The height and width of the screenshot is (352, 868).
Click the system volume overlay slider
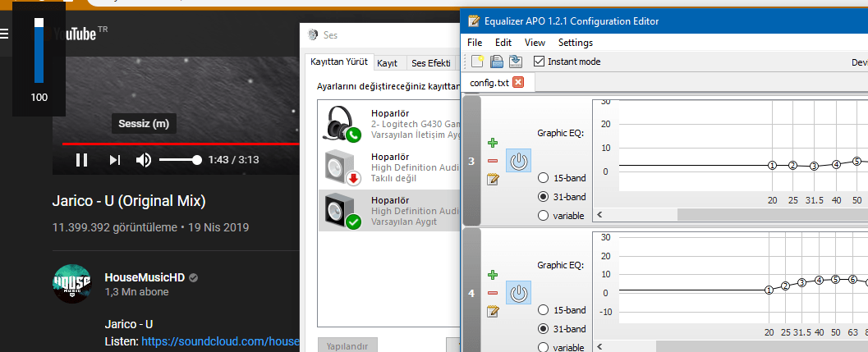39,51
